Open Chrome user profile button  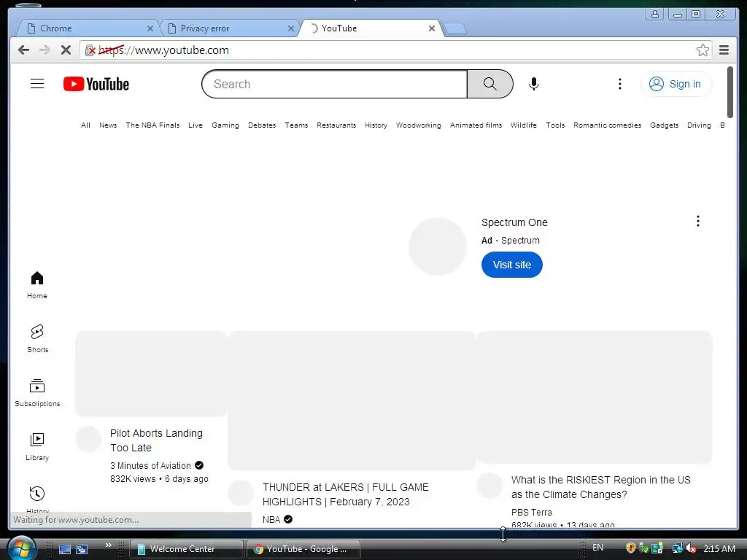point(655,14)
